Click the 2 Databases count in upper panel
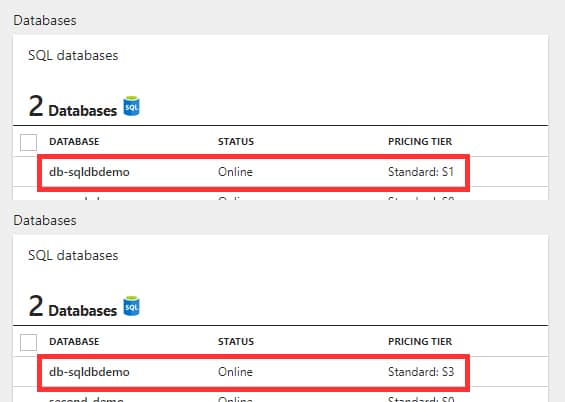This screenshot has height=402, width=565. click(73, 107)
